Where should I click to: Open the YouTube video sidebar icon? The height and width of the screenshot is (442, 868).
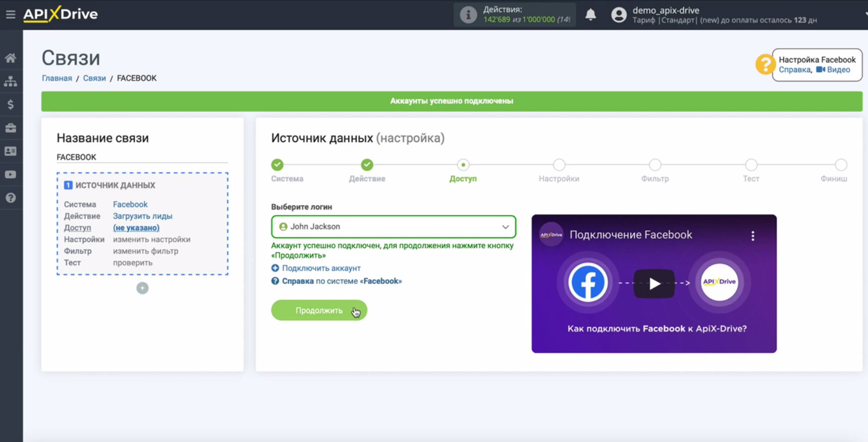tap(11, 175)
